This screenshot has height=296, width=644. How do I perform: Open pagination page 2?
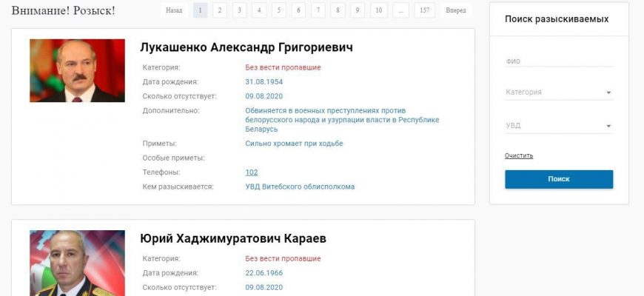(220, 10)
